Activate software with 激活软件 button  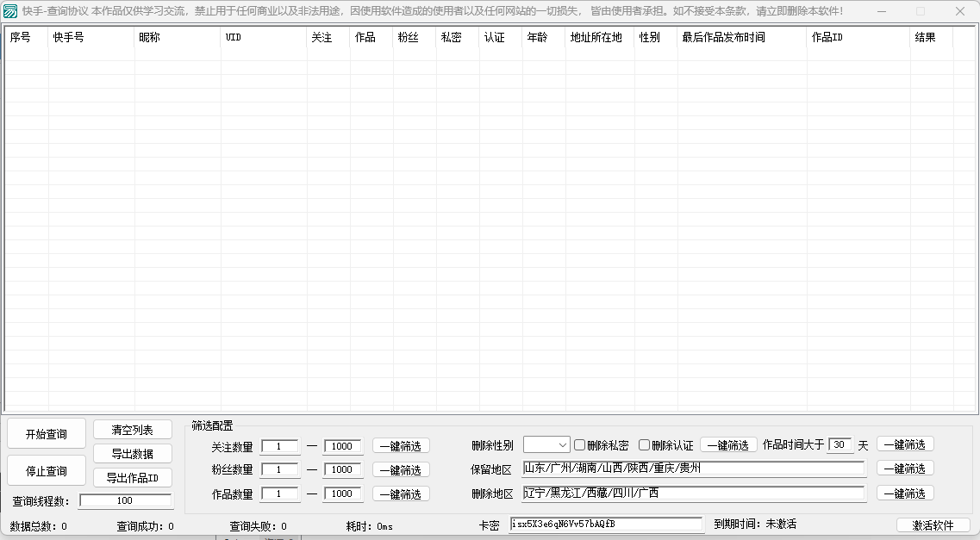click(x=933, y=524)
